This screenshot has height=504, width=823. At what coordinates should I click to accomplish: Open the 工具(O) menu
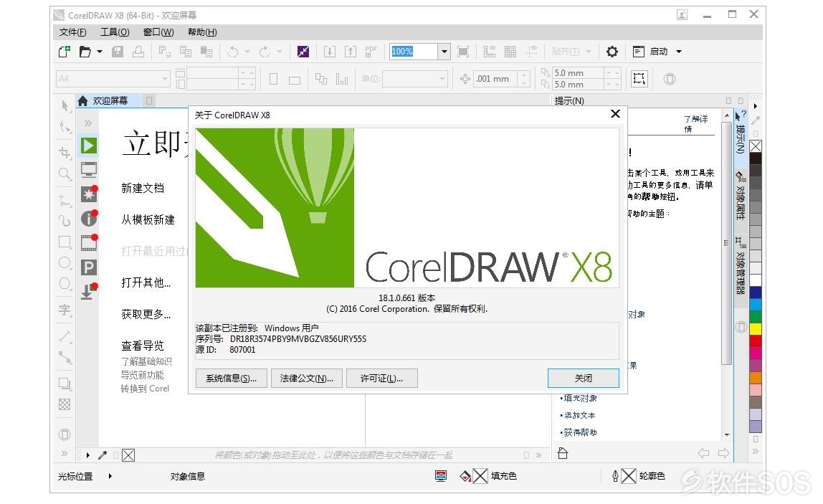(x=115, y=32)
